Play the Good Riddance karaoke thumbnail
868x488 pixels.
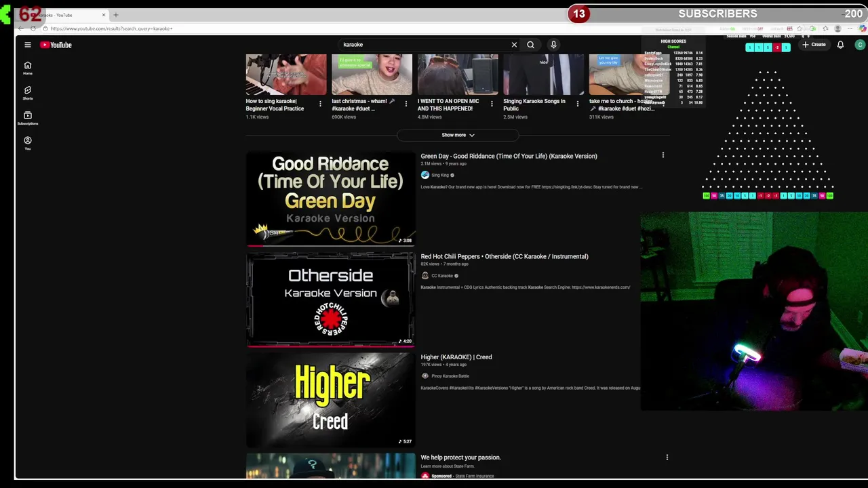(x=330, y=198)
